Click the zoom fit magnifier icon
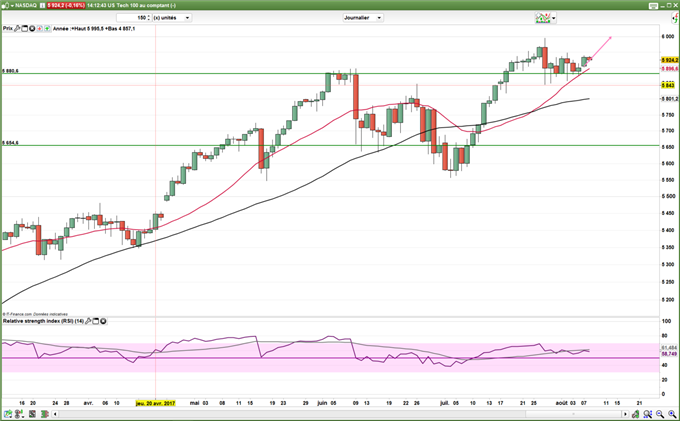Viewport: 680px width, 421px height. pyautogui.click(x=647, y=414)
